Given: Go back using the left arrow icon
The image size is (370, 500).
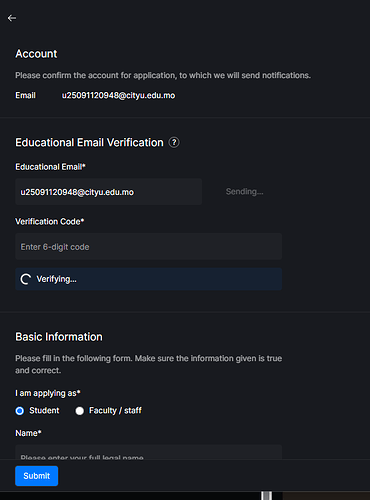Looking at the screenshot, I should pos(12,18).
